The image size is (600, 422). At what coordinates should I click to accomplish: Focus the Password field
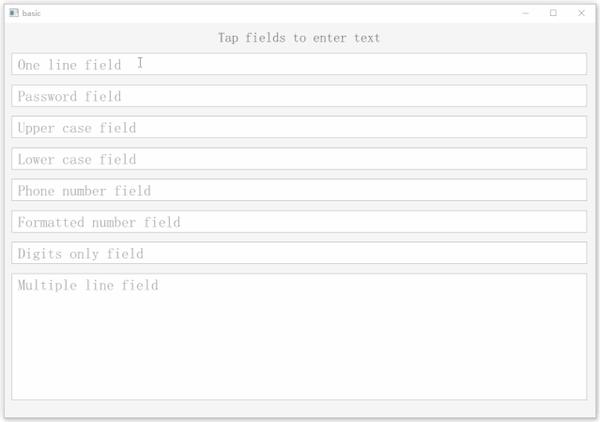click(x=299, y=96)
